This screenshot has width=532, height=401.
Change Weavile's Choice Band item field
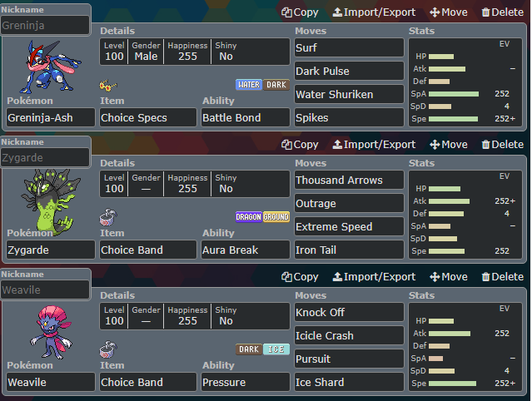click(148, 382)
